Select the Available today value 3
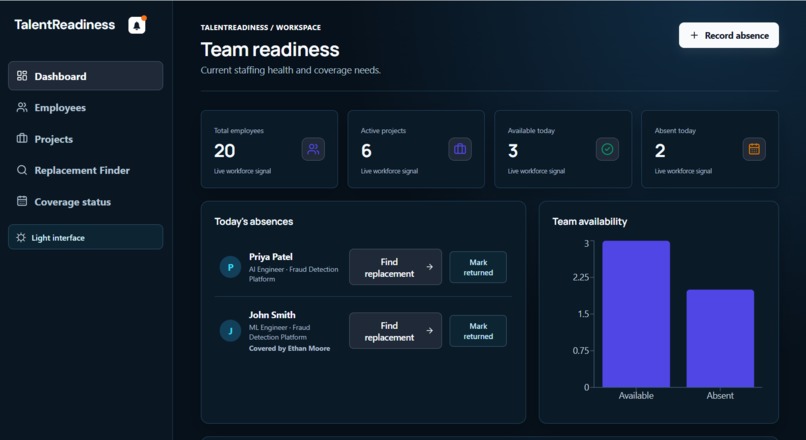806x440 pixels. point(513,151)
